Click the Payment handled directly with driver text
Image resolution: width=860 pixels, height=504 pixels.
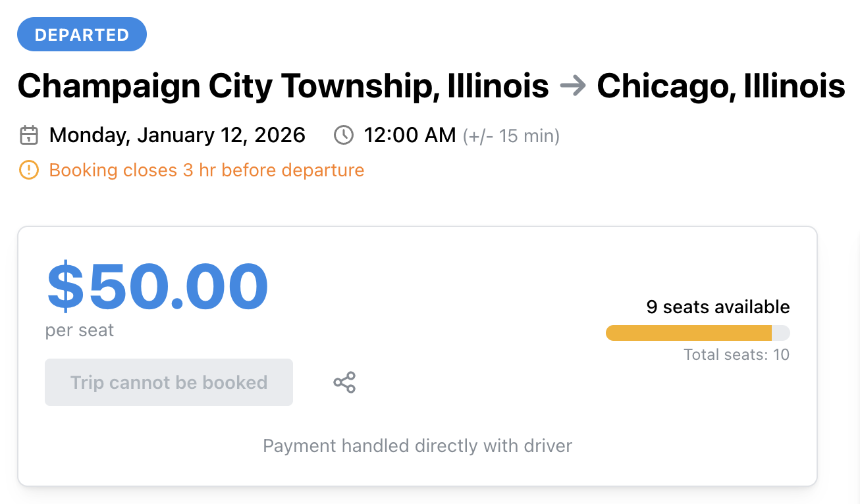point(417,446)
